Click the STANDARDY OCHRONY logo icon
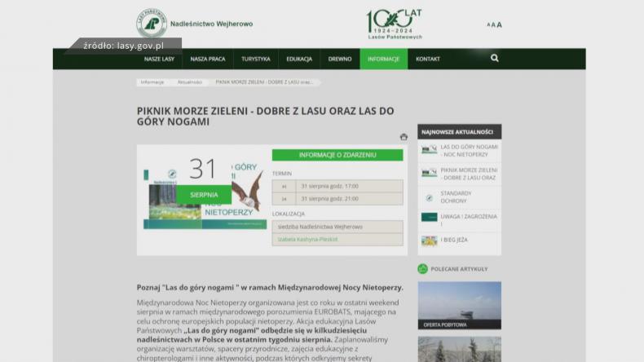Viewport: 644px width, 362px height. click(429, 198)
